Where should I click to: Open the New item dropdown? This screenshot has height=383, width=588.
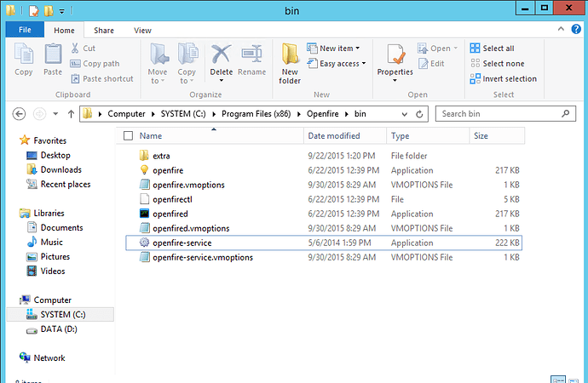point(333,48)
